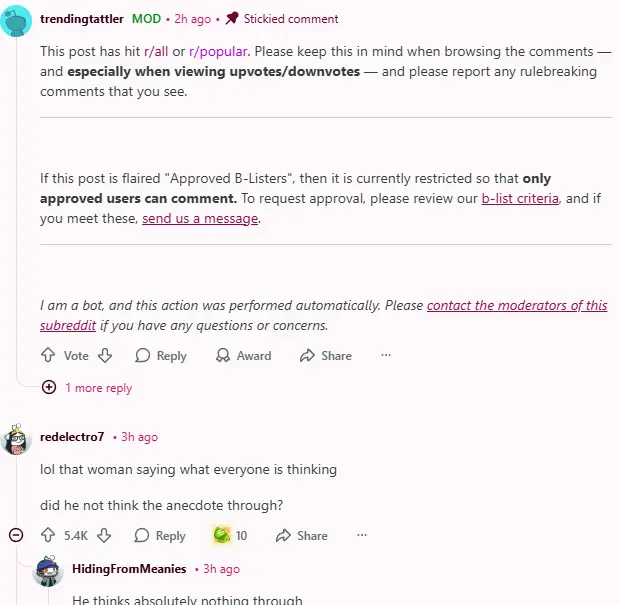This screenshot has width=620, height=605.
Task: Open the b-list criteria link
Action: pyautogui.click(x=520, y=198)
